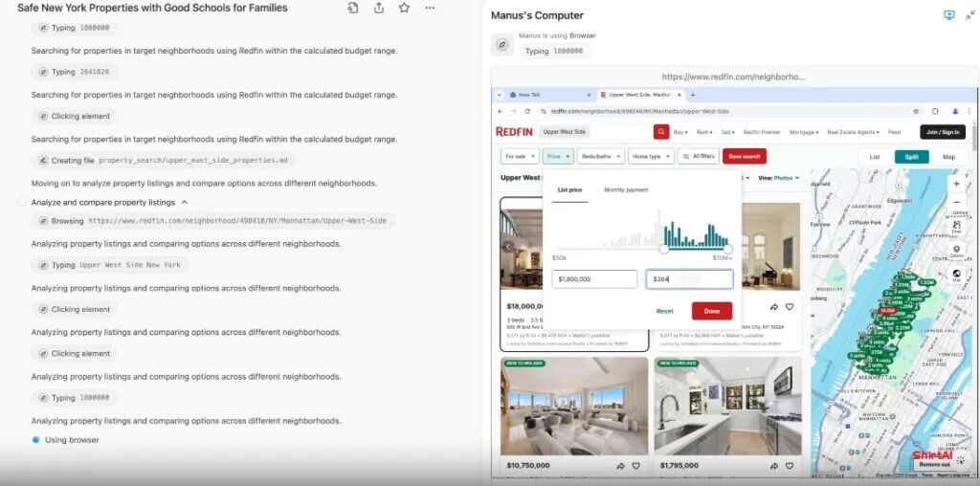
Task: Switch results to Split view
Action: 911,157
